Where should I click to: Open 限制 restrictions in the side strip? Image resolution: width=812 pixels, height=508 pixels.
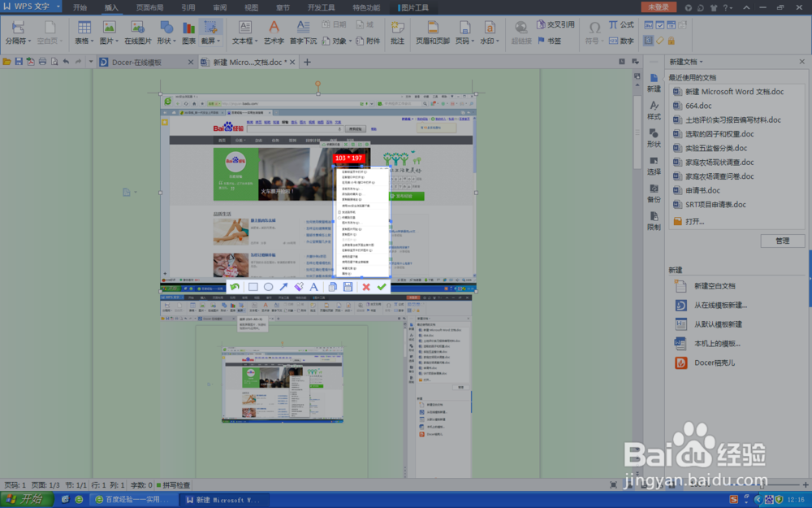tap(654, 221)
